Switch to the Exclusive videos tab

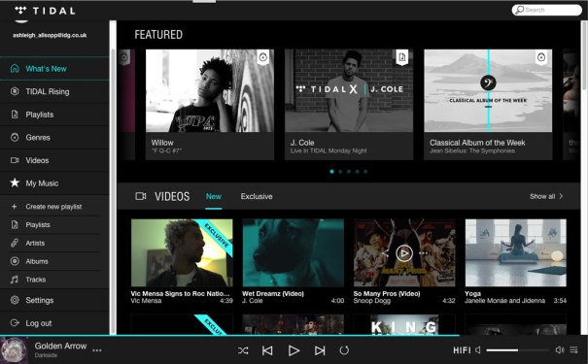[x=257, y=196]
